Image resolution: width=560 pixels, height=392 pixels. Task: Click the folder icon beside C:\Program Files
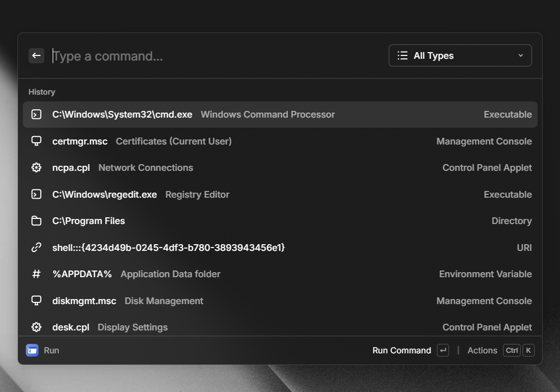36,221
